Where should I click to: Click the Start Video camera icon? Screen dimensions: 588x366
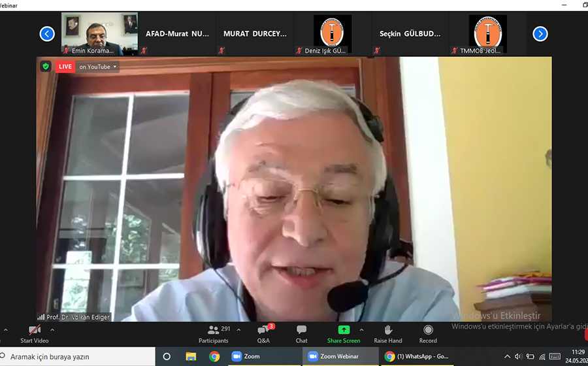[x=35, y=330]
